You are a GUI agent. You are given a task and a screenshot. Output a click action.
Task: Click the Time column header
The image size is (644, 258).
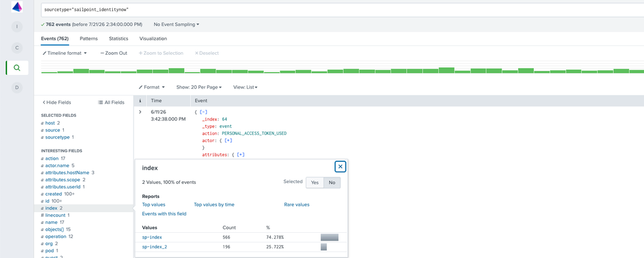(x=156, y=101)
